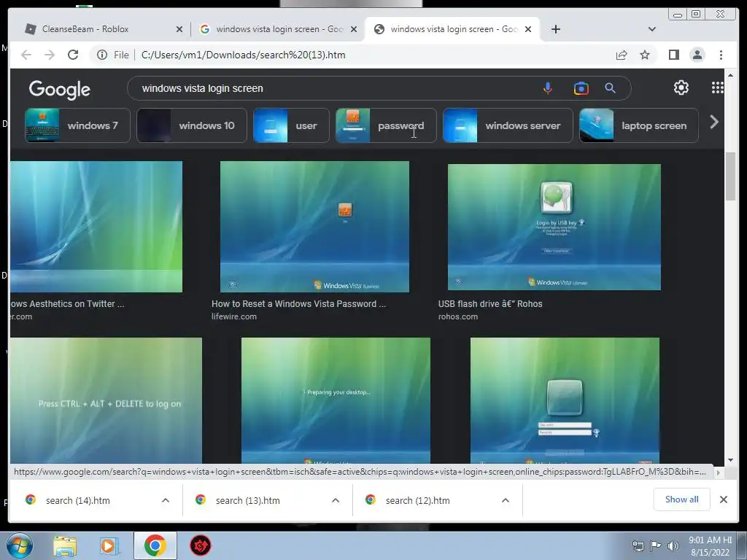The image size is (747, 560).
Task: Open the Chrome side panel
Action: [673, 55]
